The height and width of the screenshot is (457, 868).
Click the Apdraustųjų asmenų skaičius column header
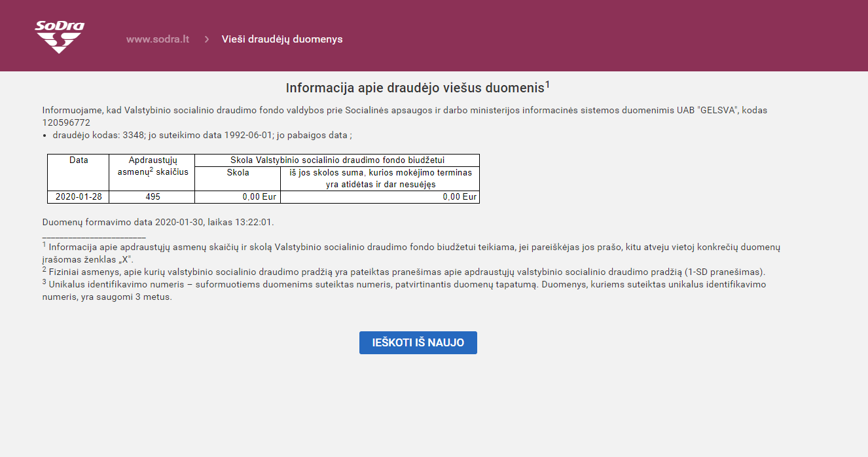pos(153,166)
